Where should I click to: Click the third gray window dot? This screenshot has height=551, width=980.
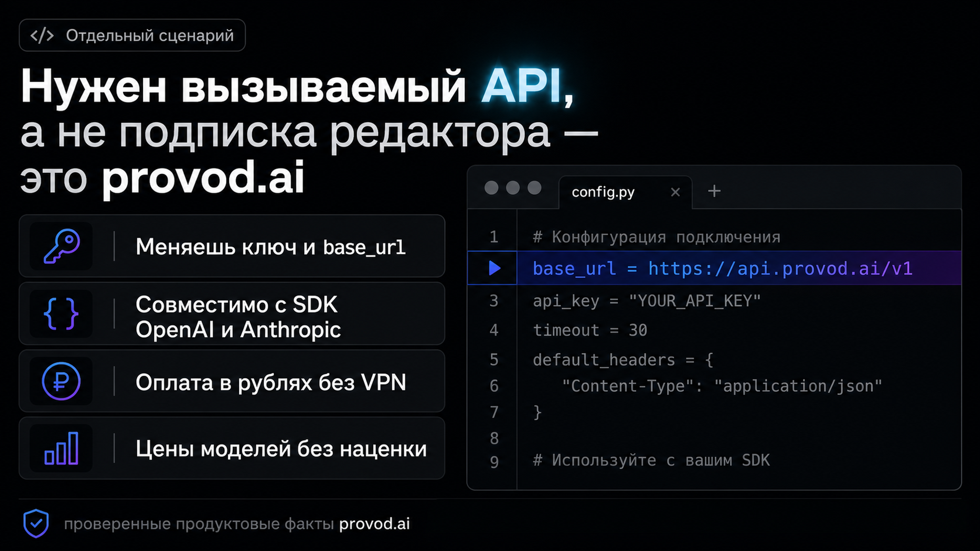(x=534, y=188)
